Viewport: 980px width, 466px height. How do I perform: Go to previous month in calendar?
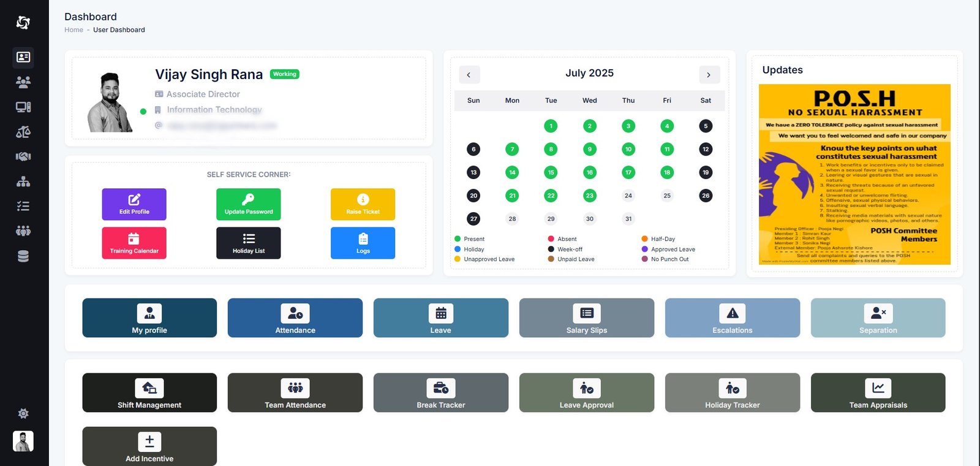pos(469,75)
